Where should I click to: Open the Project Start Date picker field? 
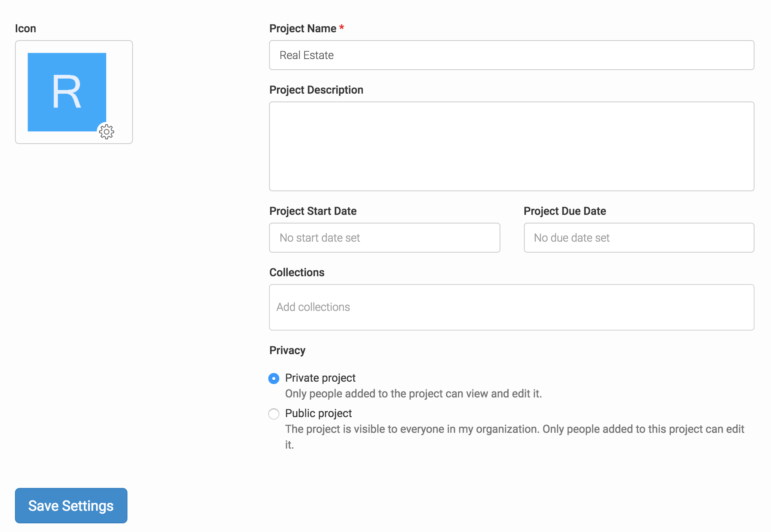pyautogui.click(x=384, y=238)
